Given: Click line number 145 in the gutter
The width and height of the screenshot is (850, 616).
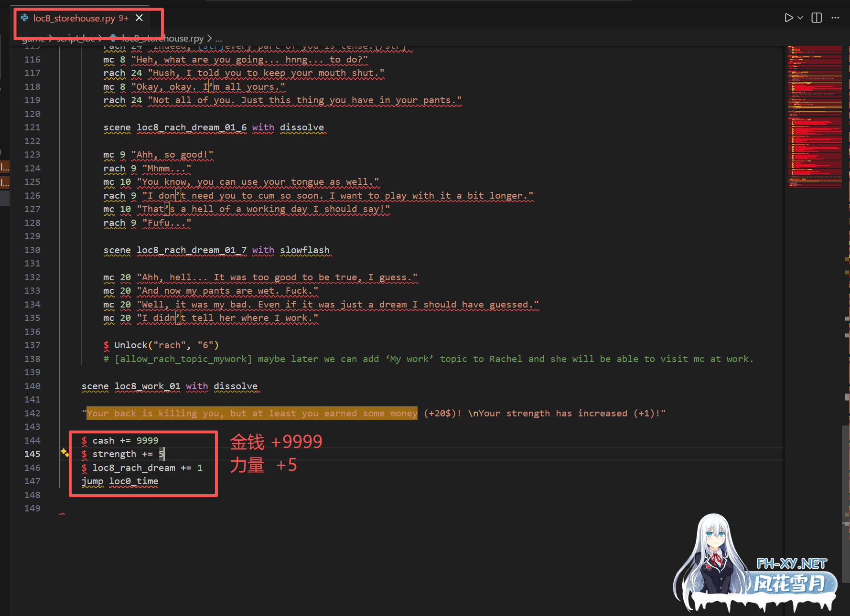Looking at the screenshot, I should click(x=32, y=454).
